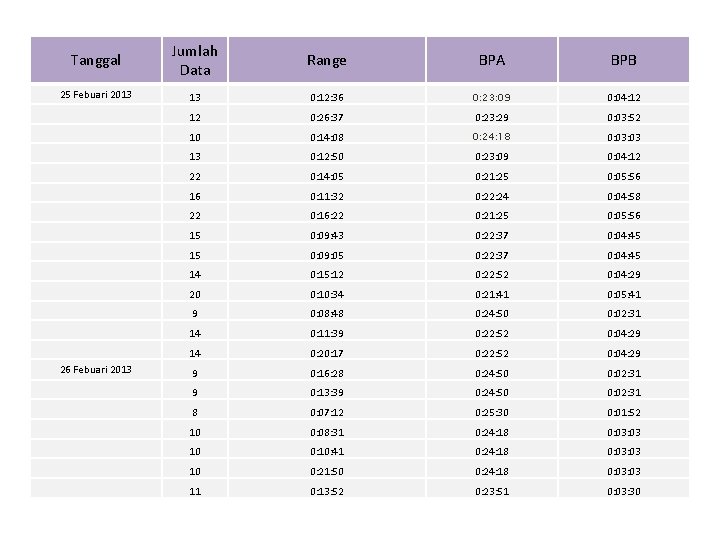
Task: Select the 25 Febuari 2013 date cell
Action: click(x=96, y=96)
